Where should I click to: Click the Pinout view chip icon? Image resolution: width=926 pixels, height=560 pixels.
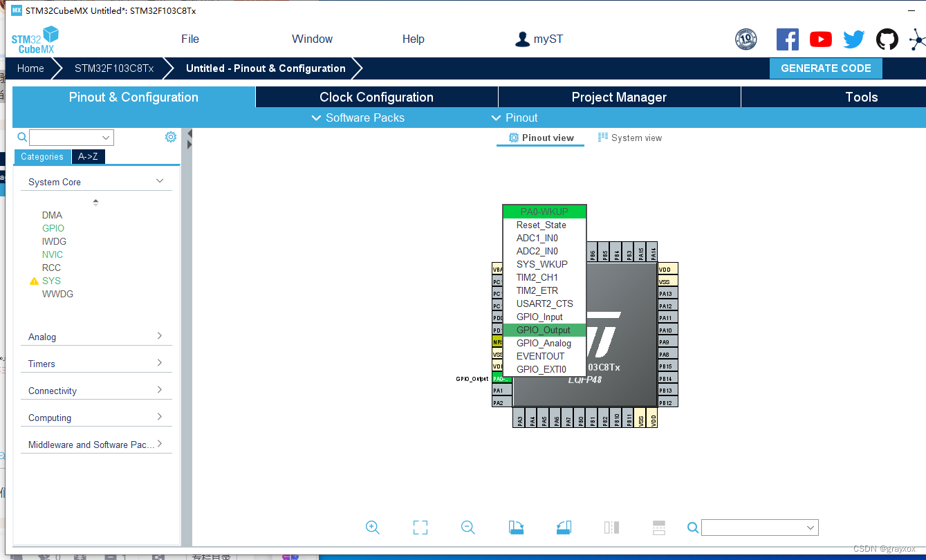point(514,138)
